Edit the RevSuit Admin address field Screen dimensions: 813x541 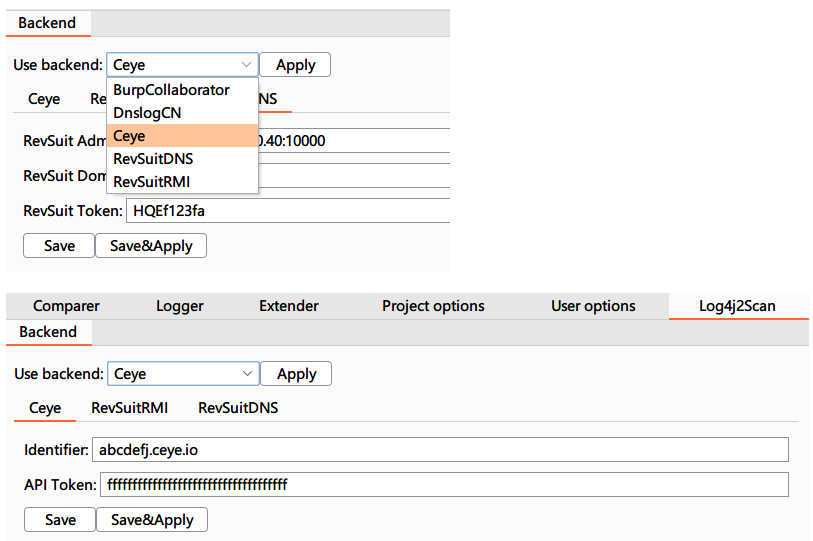354,141
